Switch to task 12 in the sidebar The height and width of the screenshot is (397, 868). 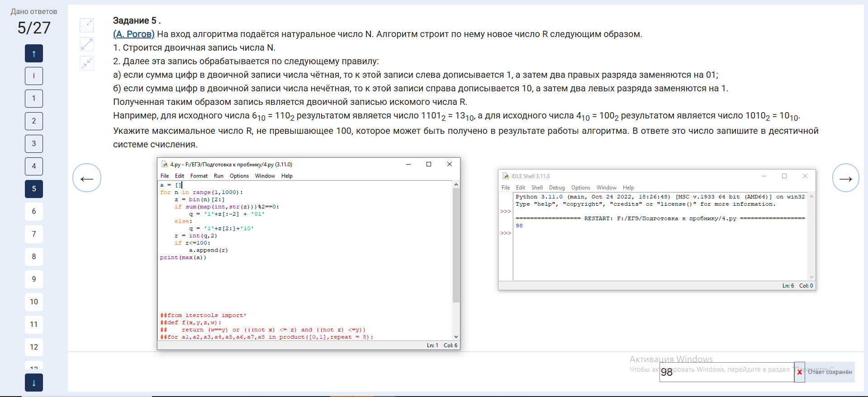click(34, 347)
